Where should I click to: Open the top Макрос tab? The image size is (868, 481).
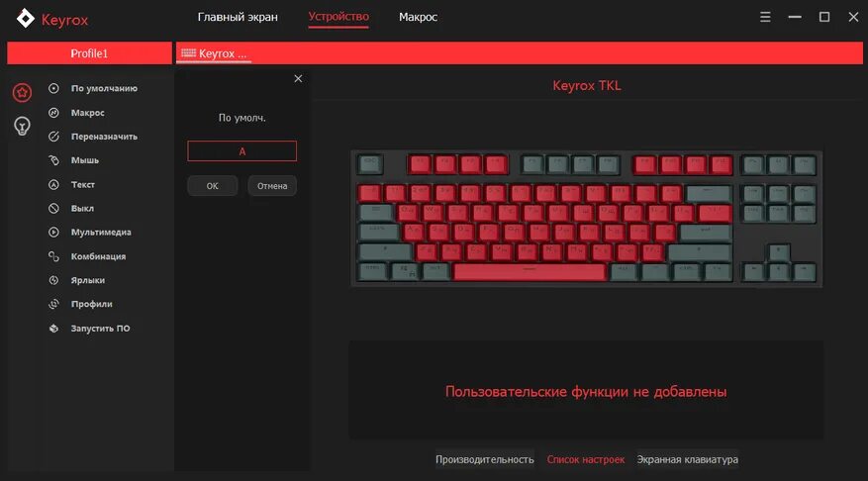pyautogui.click(x=418, y=17)
